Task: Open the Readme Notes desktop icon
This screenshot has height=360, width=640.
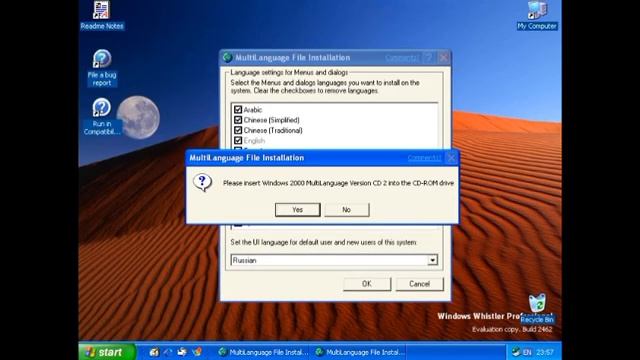Action: pos(102,16)
